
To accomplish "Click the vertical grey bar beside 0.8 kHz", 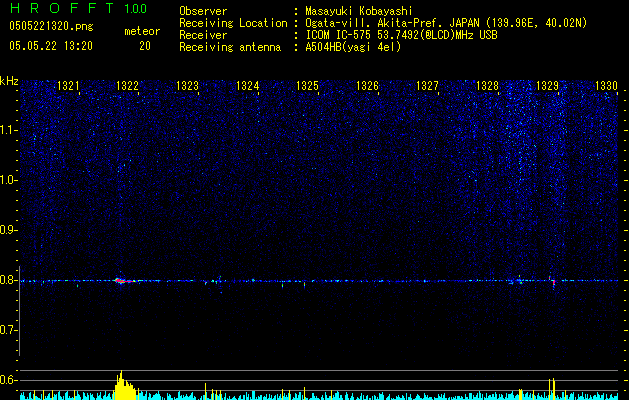I will [x=19, y=311].
